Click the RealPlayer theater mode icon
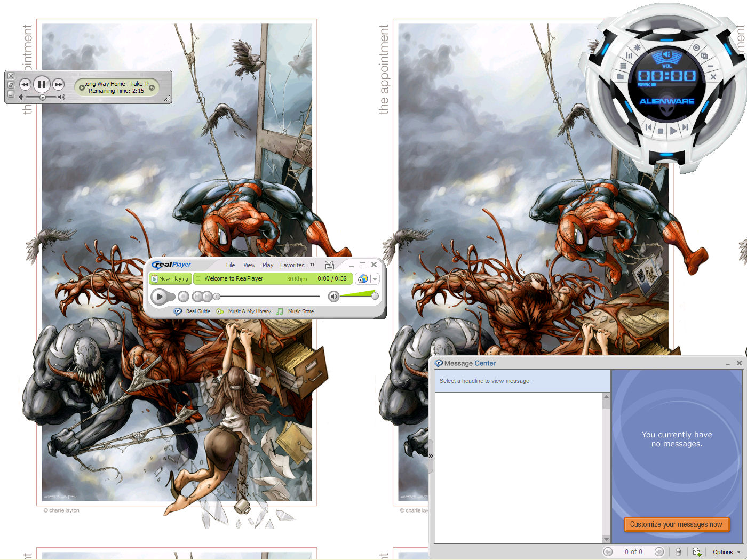Viewport: 747px width, 560px height. point(330,265)
